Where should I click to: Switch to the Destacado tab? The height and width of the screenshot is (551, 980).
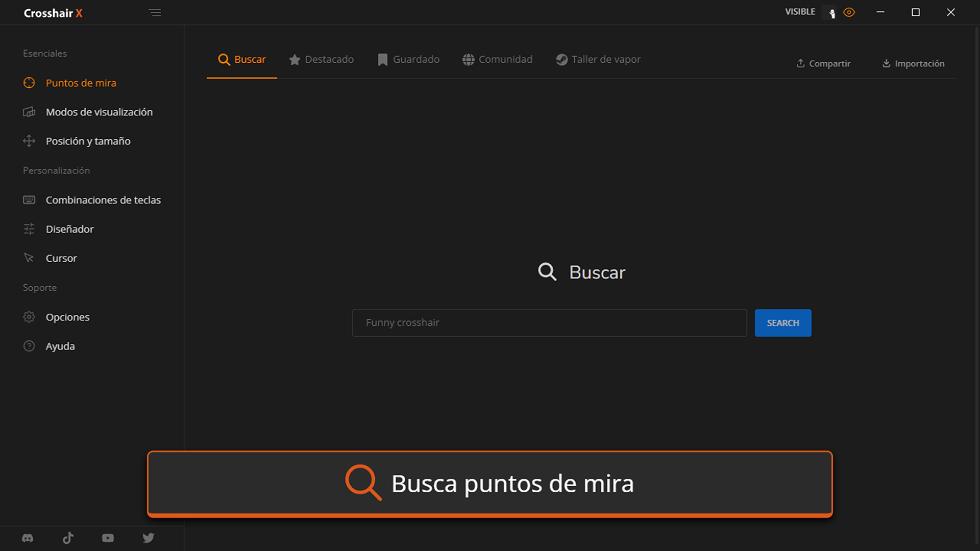[x=321, y=60]
